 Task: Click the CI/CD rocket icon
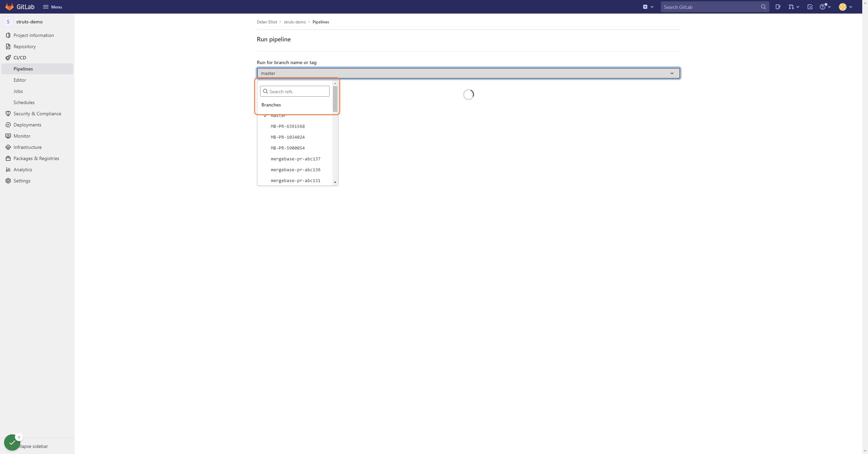point(8,58)
